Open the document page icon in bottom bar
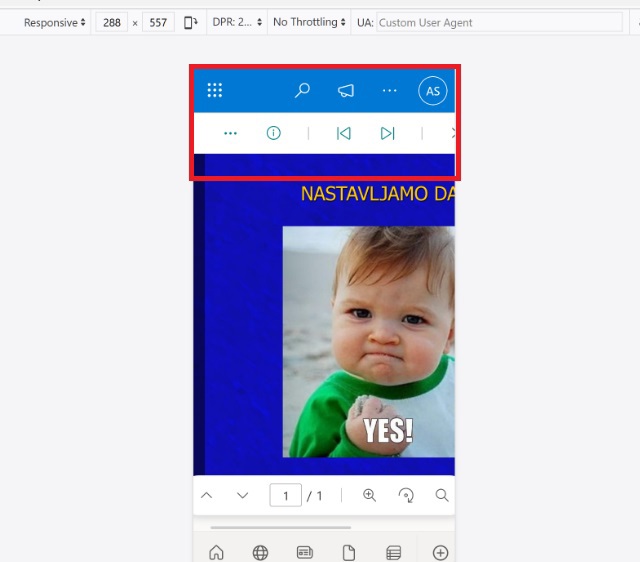Image resolution: width=640 pixels, height=562 pixels. tap(349, 553)
